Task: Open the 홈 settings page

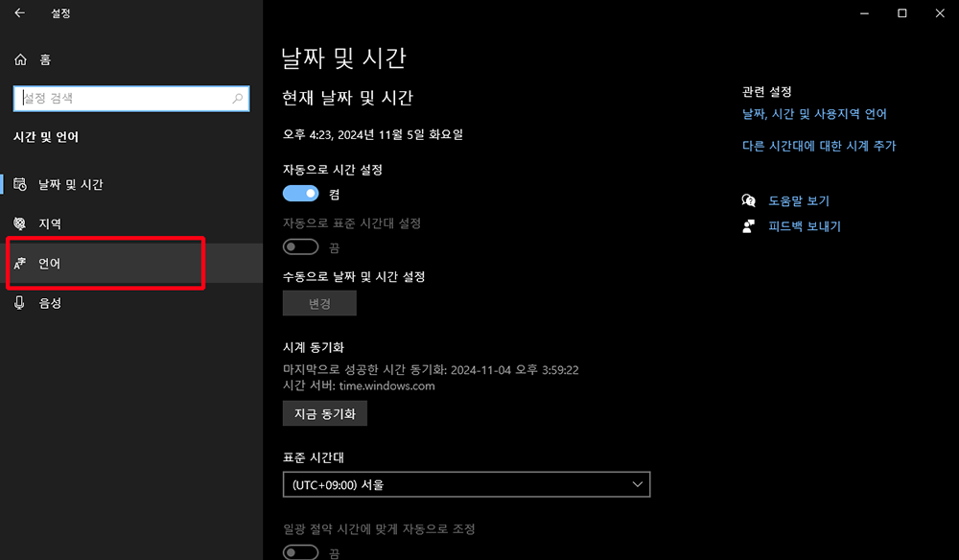Action: (x=131, y=59)
